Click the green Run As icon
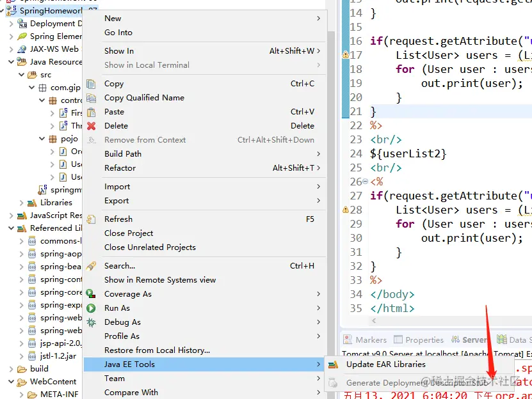The width and height of the screenshot is (532, 399). click(x=91, y=308)
